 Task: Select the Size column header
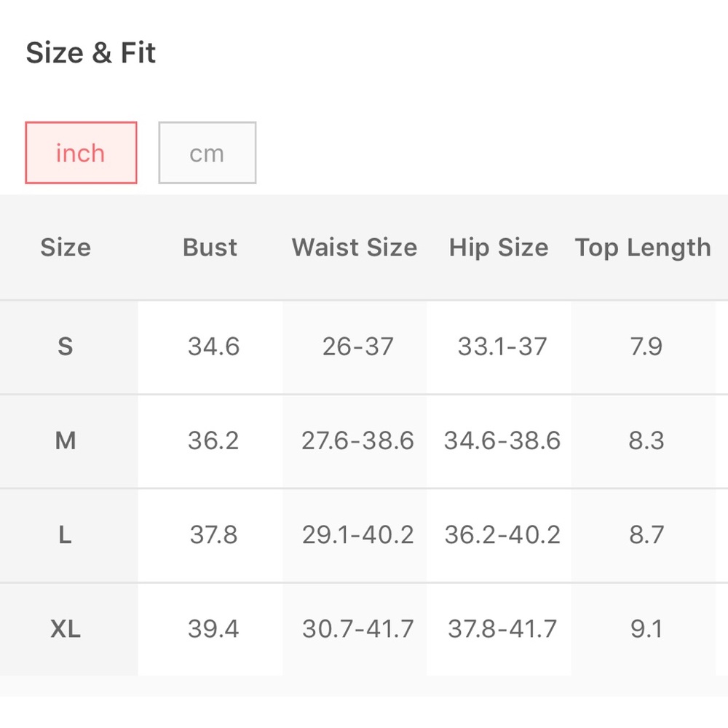[x=66, y=247]
